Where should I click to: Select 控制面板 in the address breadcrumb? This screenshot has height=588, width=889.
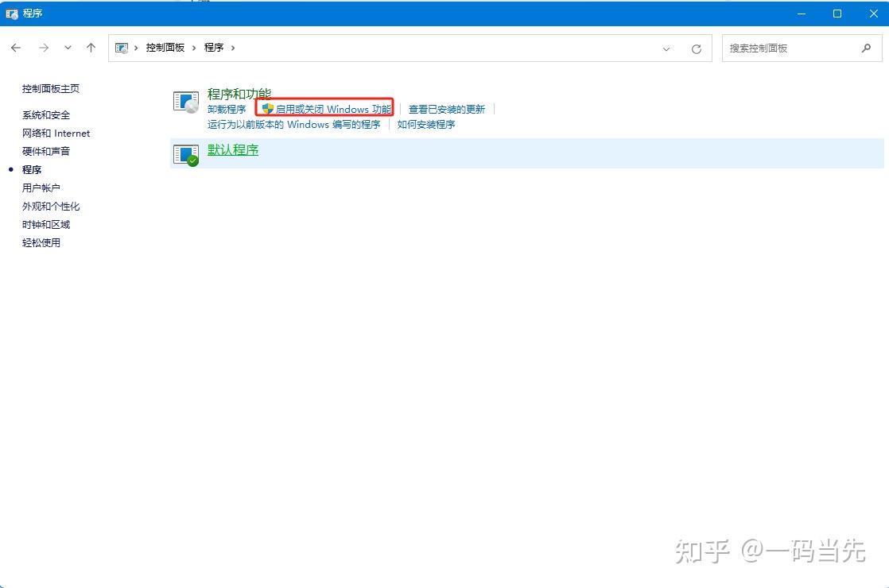165,48
